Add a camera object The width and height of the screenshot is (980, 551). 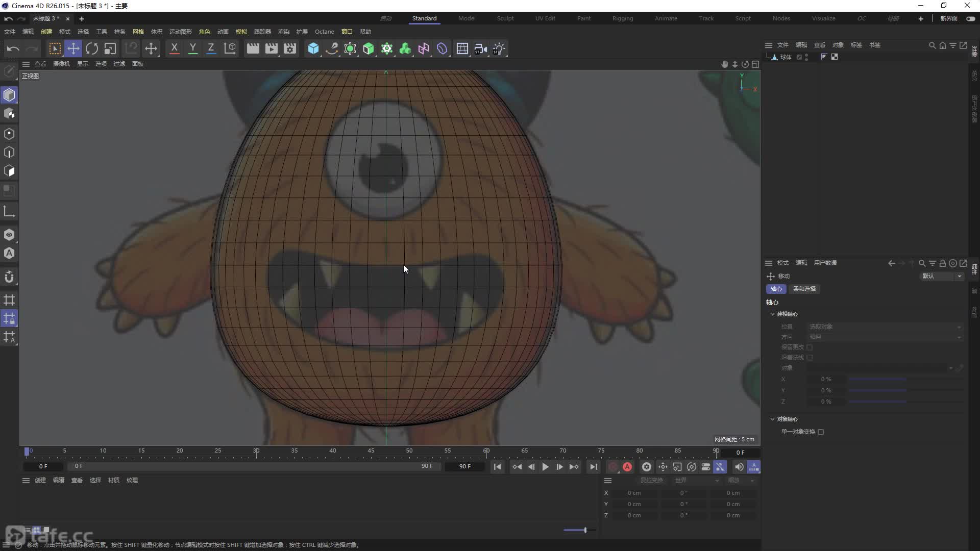pyautogui.click(x=481, y=48)
